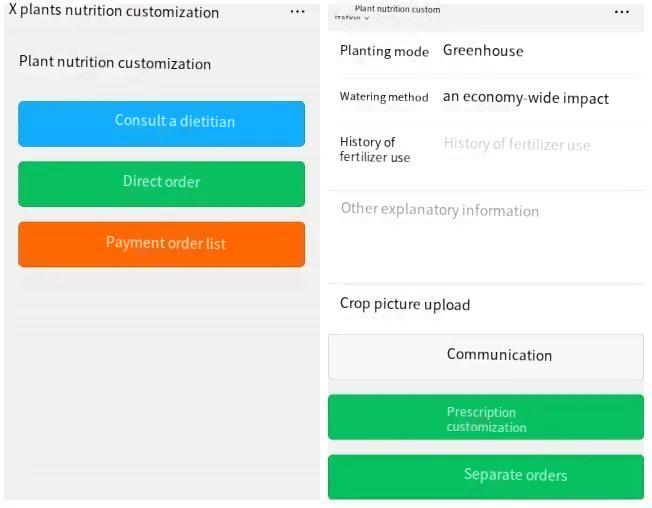
Task: Focus History of fertilizer use field
Action: tap(517, 145)
